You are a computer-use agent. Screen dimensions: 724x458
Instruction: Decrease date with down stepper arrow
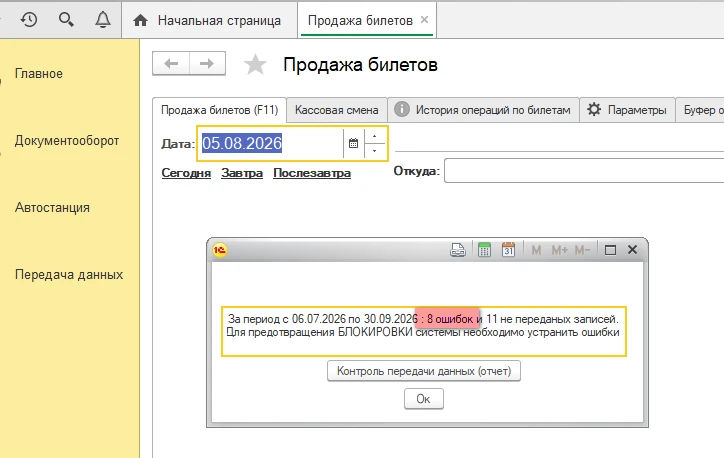click(374, 151)
